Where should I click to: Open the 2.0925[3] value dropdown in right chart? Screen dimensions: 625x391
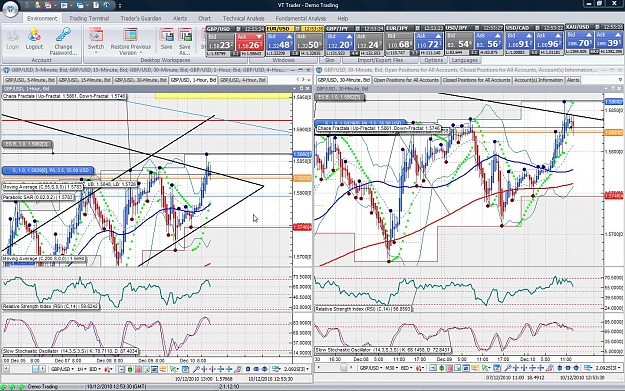(x=607, y=368)
